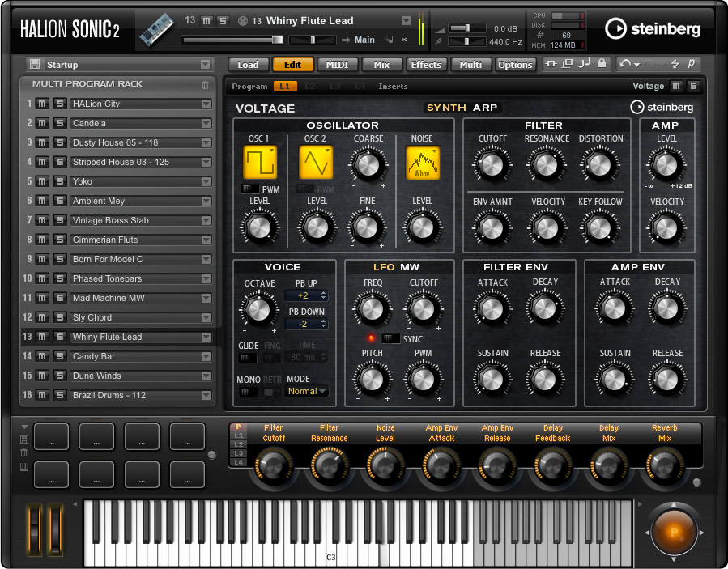Click the padlock lock icon in toolbar
728x569 pixels.
[x=601, y=63]
